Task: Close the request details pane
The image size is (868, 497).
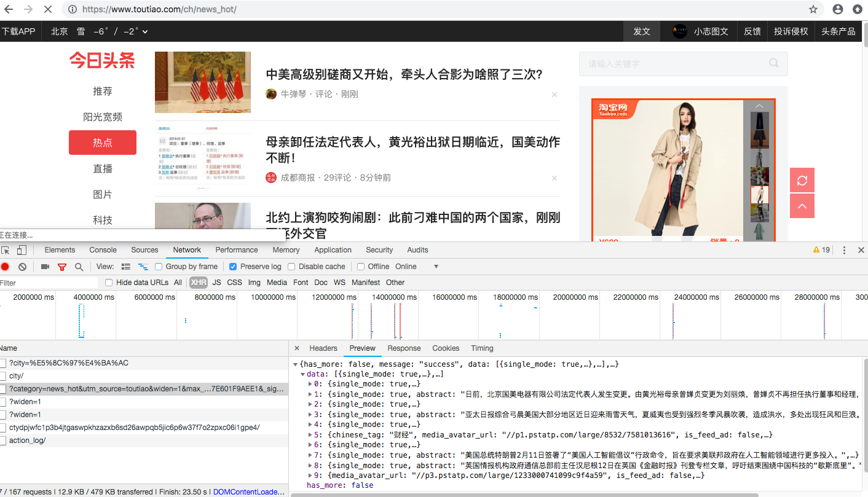Action: pyautogui.click(x=297, y=348)
